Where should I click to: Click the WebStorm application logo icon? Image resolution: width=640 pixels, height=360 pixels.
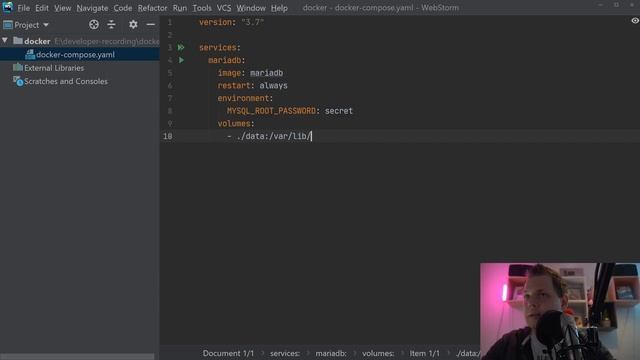tap(8, 7)
